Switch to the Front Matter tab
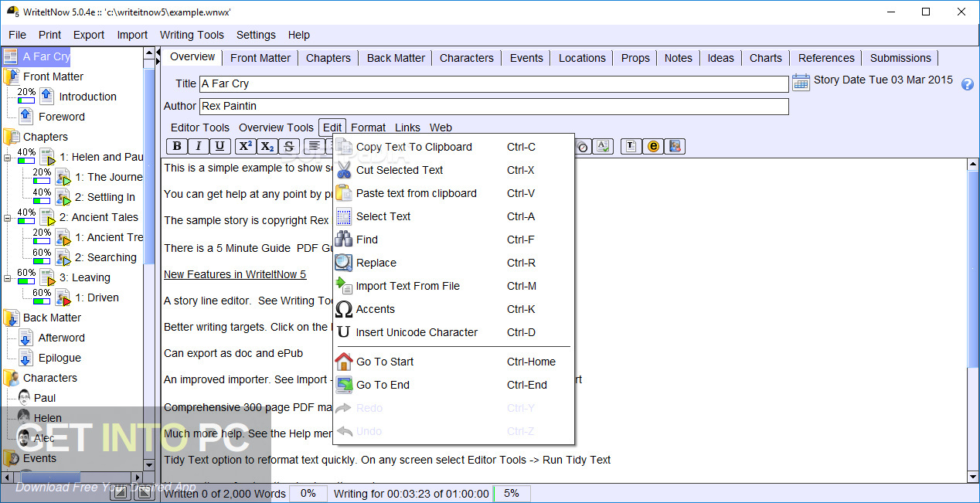Image resolution: width=980 pixels, height=503 pixels. (x=260, y=58)
